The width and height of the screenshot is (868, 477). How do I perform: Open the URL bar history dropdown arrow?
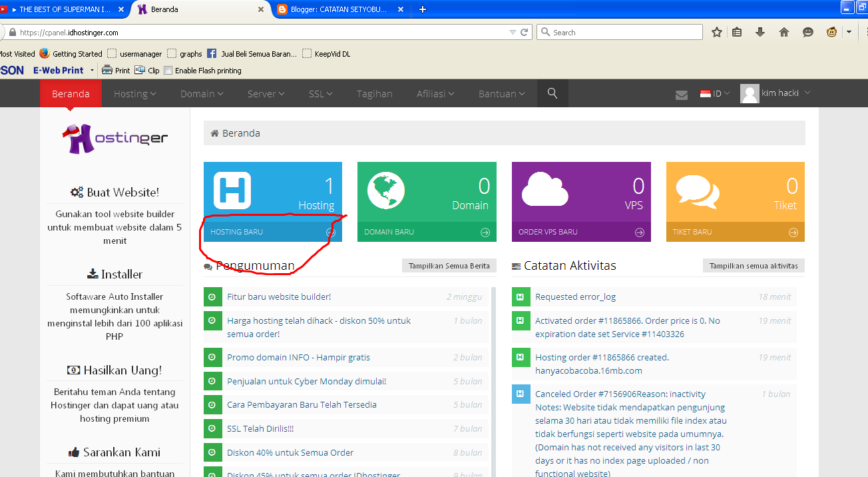coord(513,32)
